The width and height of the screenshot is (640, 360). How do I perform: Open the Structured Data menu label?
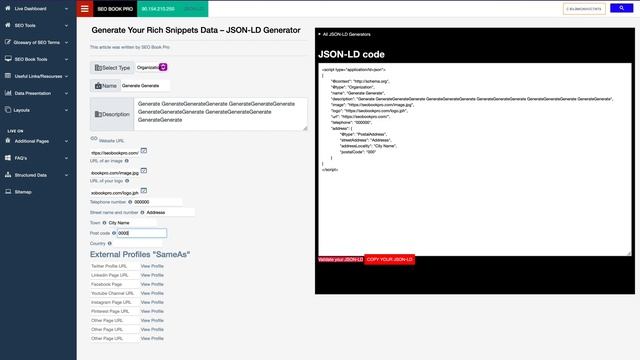31,175
